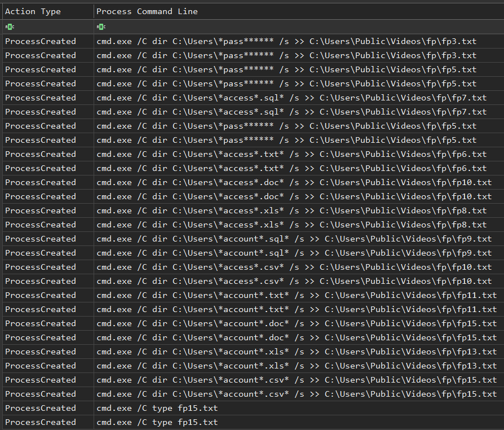Image resolution: width=504 pixels, height=430 pixels.
Task: Select the second *access*.csv* fp10.txt command row
Action: (x=293, y=281)
